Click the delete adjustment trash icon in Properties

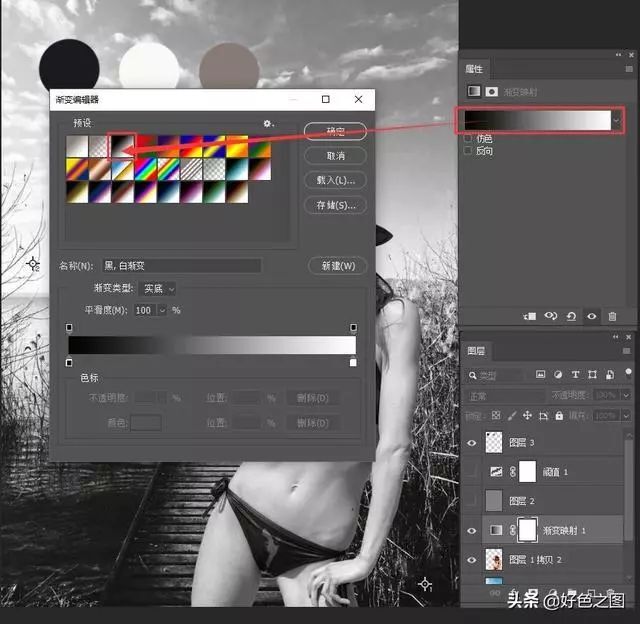(x=612, y=316)
